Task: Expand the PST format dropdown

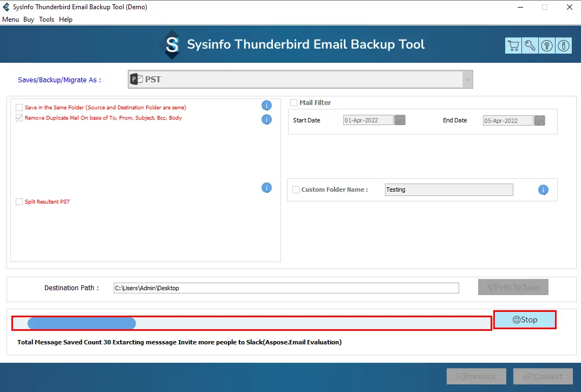Action: pos(467,80)
